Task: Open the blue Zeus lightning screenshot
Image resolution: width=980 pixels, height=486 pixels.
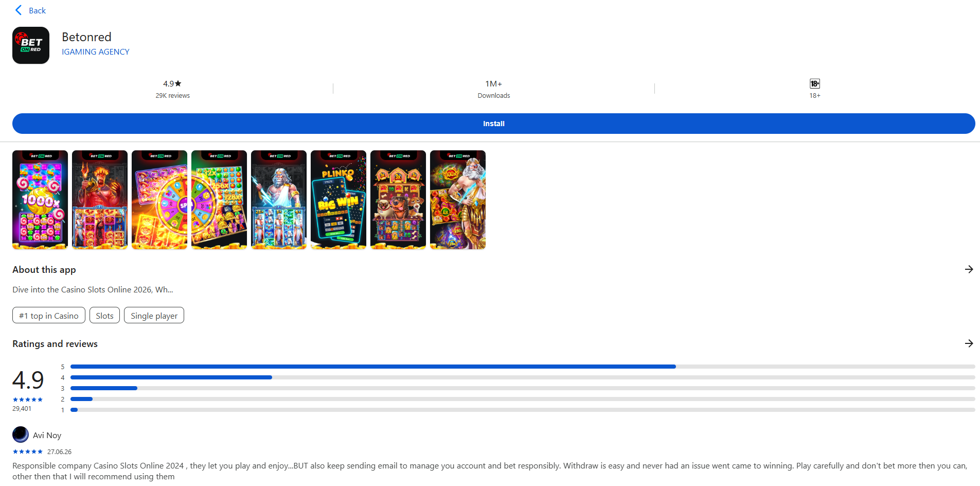Action: pos(279,200)
